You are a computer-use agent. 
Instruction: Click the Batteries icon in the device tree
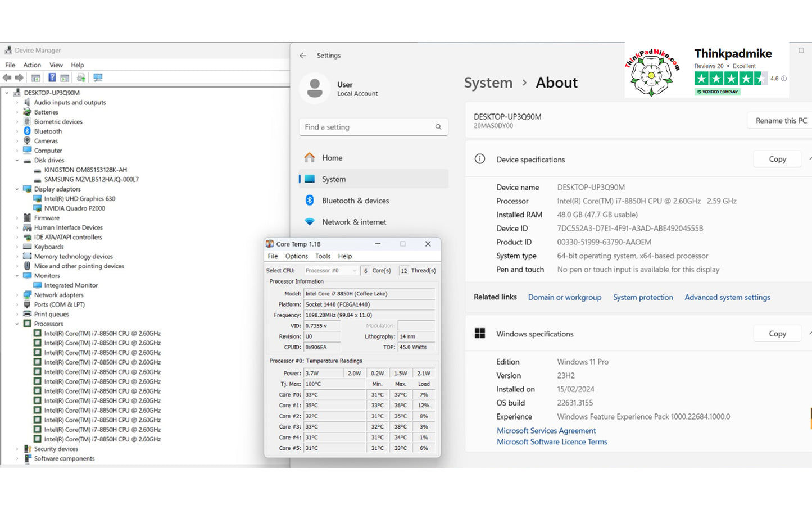[27, 112]
